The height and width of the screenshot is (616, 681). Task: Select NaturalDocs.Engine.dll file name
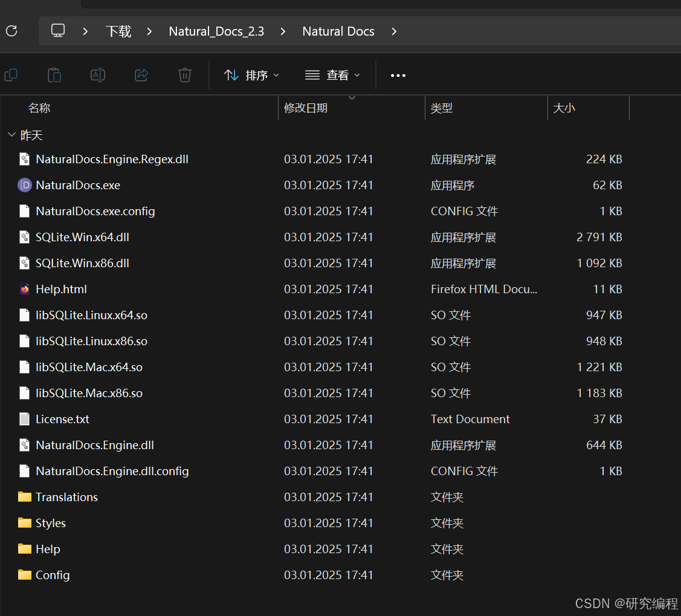95,446
